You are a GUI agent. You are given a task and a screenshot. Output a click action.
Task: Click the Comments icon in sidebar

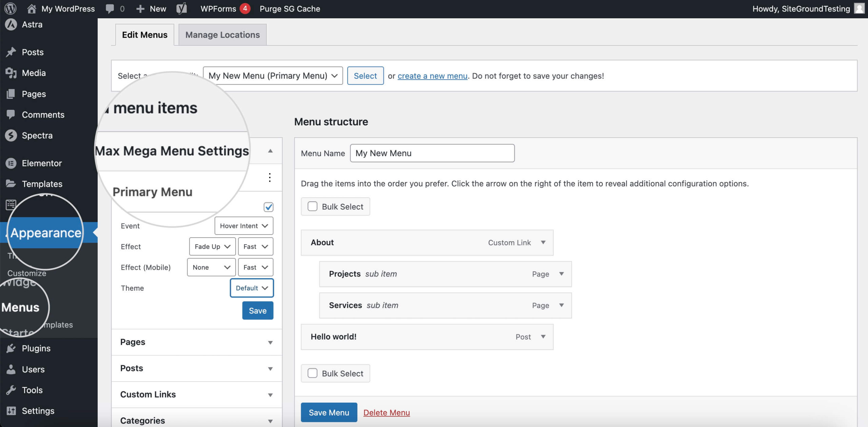point(11,115)
